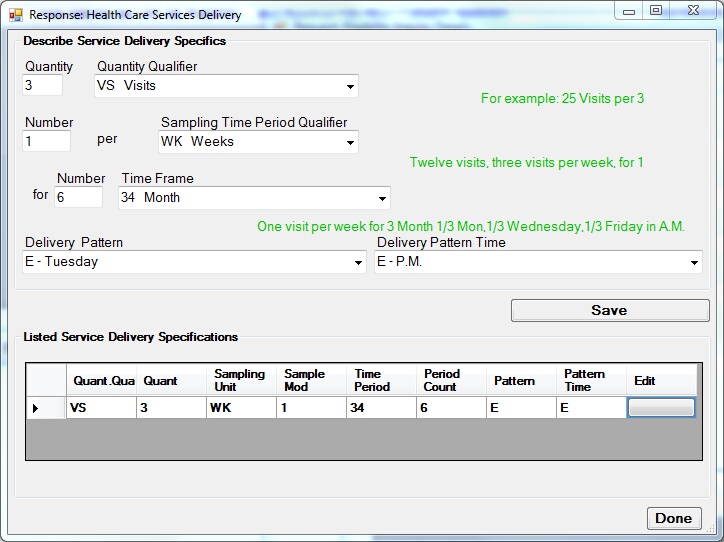Click the Save button
Viewport: 724px width, 542px height.
point(609,310)
